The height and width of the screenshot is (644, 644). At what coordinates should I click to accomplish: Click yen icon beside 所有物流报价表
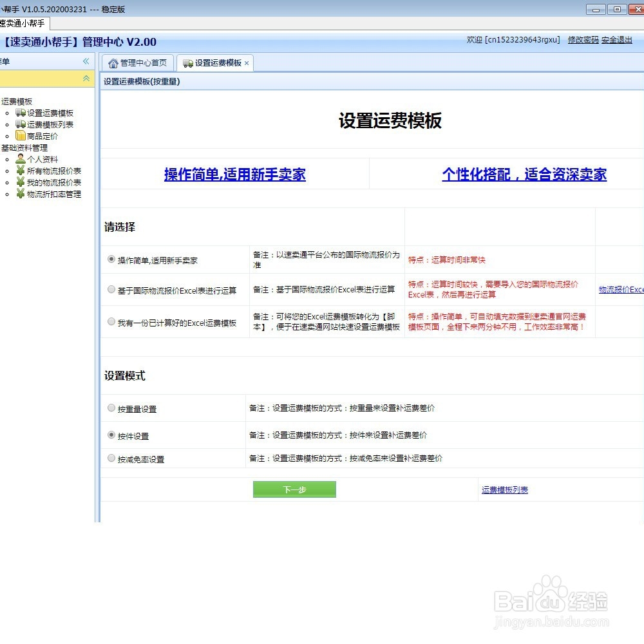tap(21, 171)
